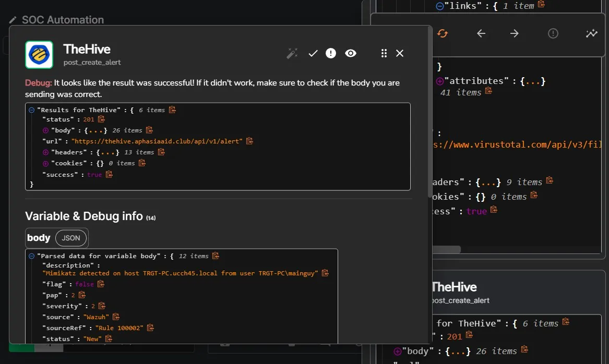Screen dimensions: 609x364
Task: Copy the thehive alert URL value
Action: [249, 141]
